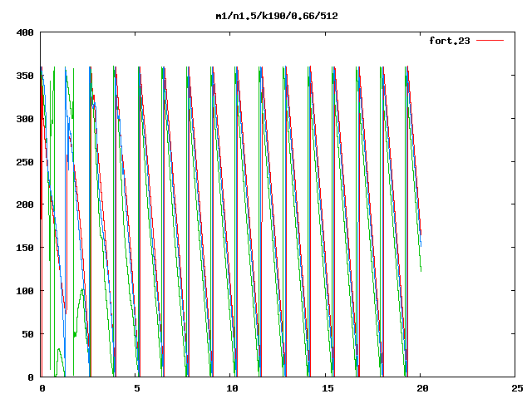The image size is (532, 399).
Task: Click y-axis label 100
Action: pyautogui.click(x=25, y=291)
